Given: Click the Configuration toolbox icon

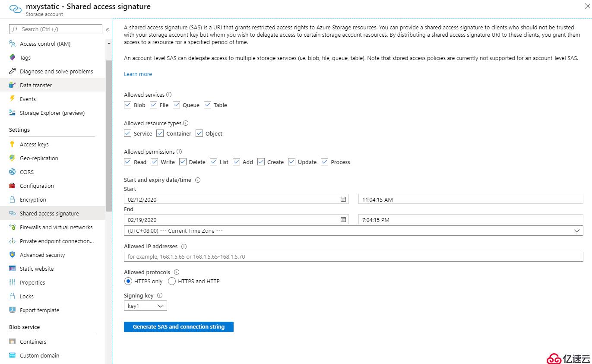Looking at the screenshot, I should pos(13,186).
